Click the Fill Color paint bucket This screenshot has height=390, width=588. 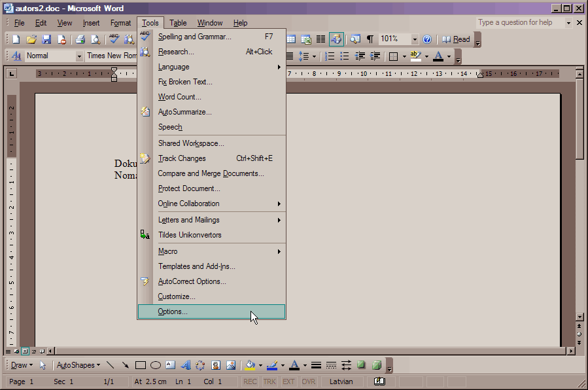pos(250,365)
